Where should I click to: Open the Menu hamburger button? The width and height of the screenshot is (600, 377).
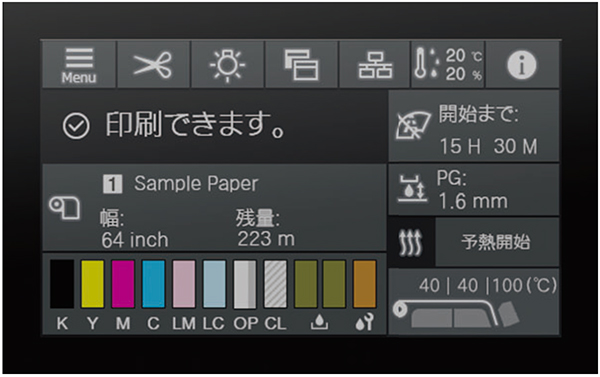[x=79, y=65]
